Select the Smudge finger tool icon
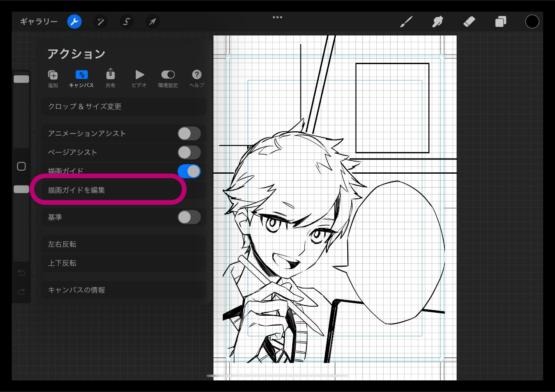555x392 pixels. click(x=437, y=22)
